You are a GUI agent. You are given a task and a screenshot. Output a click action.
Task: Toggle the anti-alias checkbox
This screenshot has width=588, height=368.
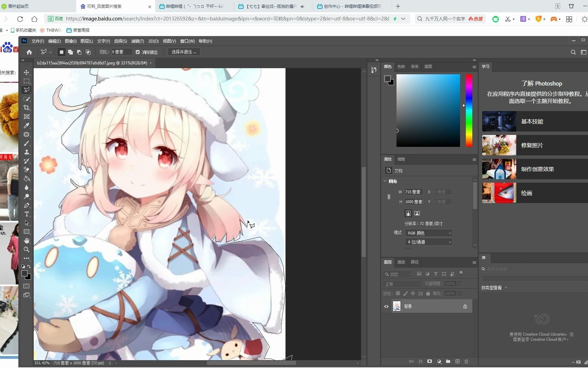click(137, 52)
